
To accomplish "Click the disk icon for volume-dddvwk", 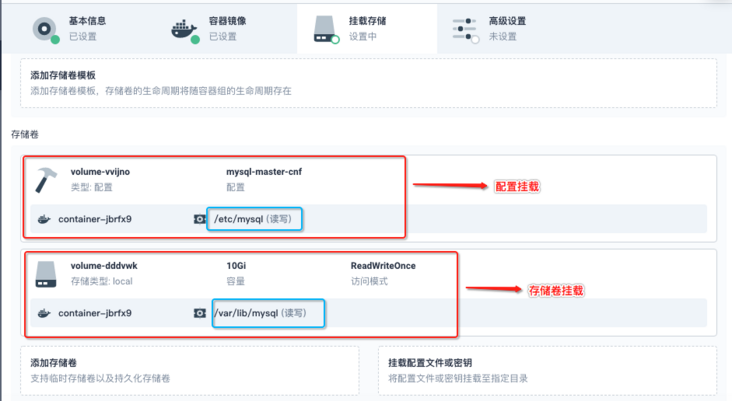I will click(46, 274).
